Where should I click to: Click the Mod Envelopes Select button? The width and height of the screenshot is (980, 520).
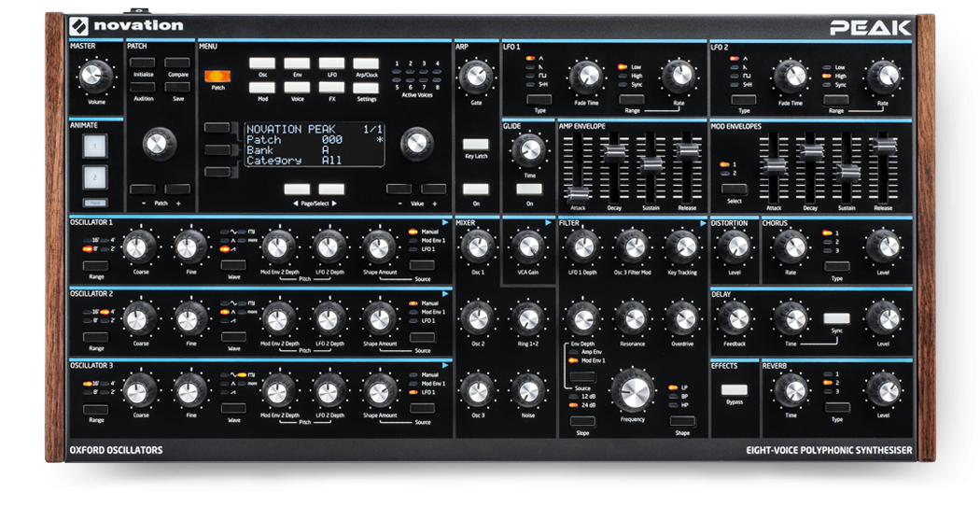(x=735, y=189)
